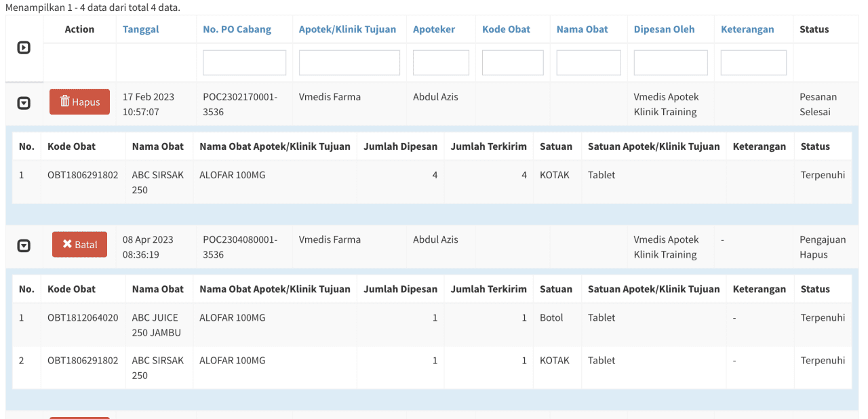Screen dimensions: 868x419
Task: Click the Hapus button for POC2302170001-3536
Action: point(79,102)
